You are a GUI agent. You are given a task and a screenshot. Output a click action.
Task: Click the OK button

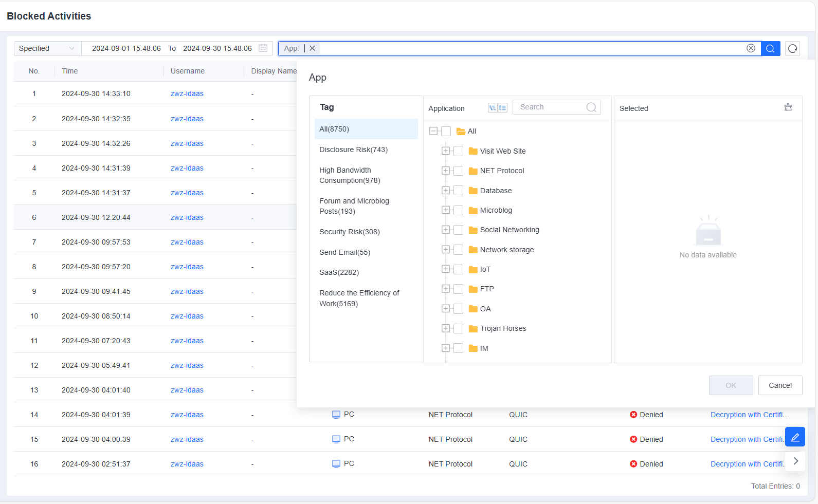pos(731,385)
